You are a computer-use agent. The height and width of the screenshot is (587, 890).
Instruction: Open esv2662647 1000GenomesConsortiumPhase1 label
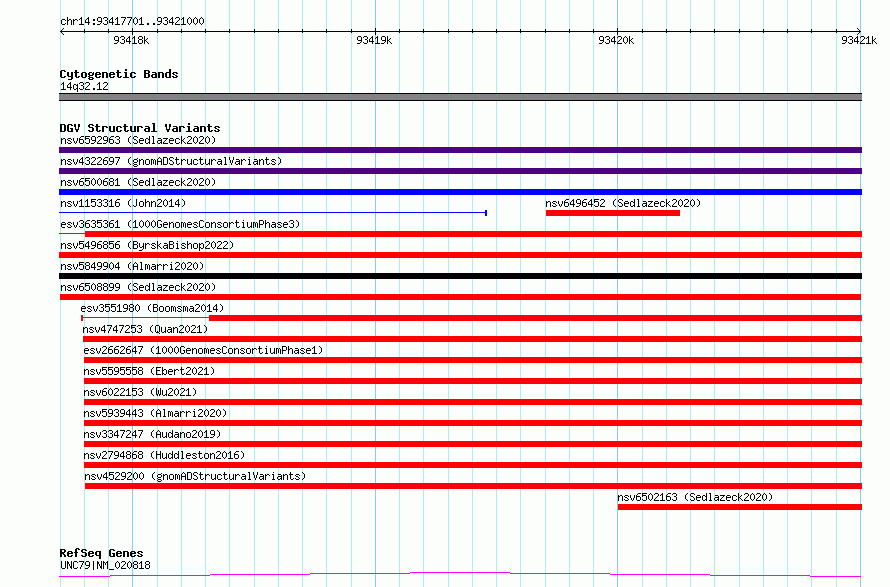203,350
